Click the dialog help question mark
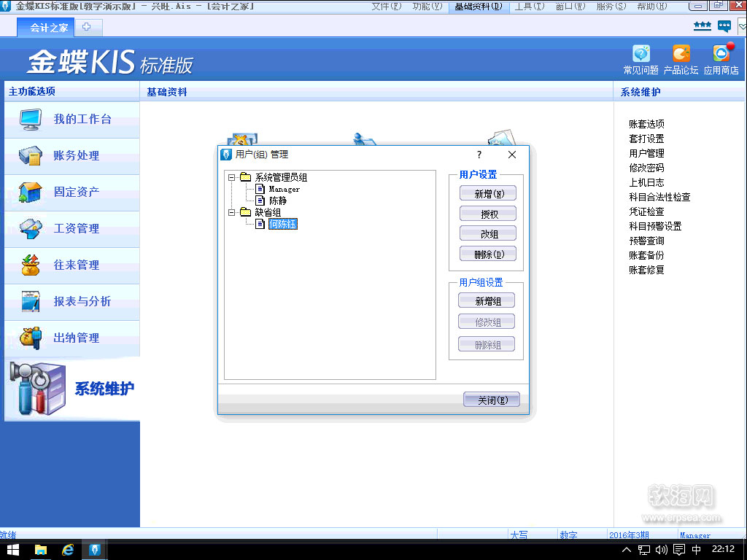The image size is (747, 560). point(479,155)
